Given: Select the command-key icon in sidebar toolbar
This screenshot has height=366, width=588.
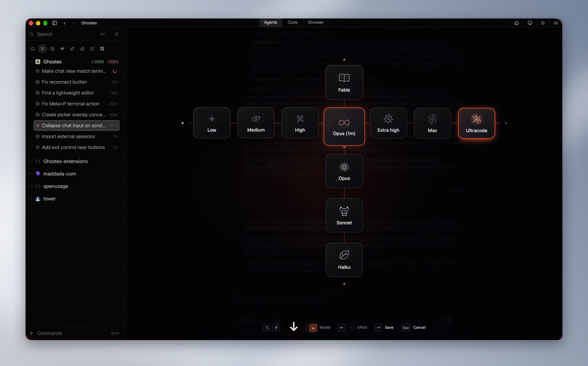Looking at the screenshot, I should [42, 49].
